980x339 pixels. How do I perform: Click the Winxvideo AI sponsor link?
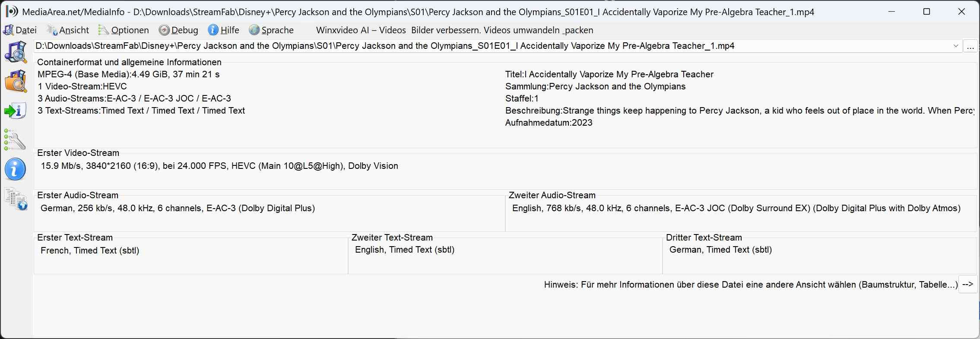pos(454,30)
